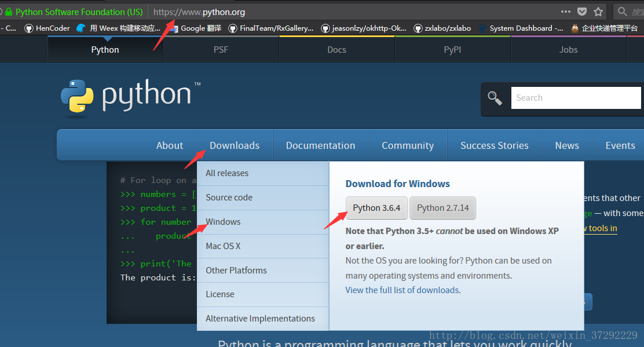Click code line '>>> numbers = ['
The width and height of the screenshot is (644, 347).
pos(158,194)
